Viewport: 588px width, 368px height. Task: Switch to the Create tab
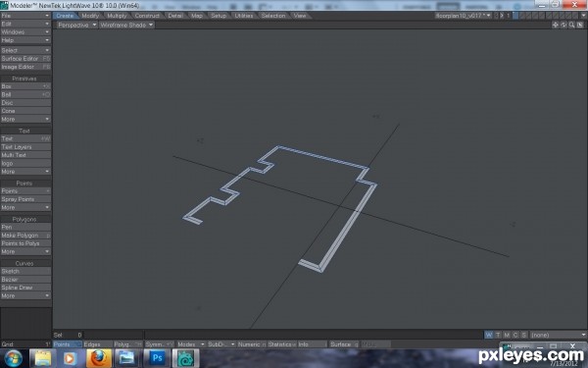66,16
